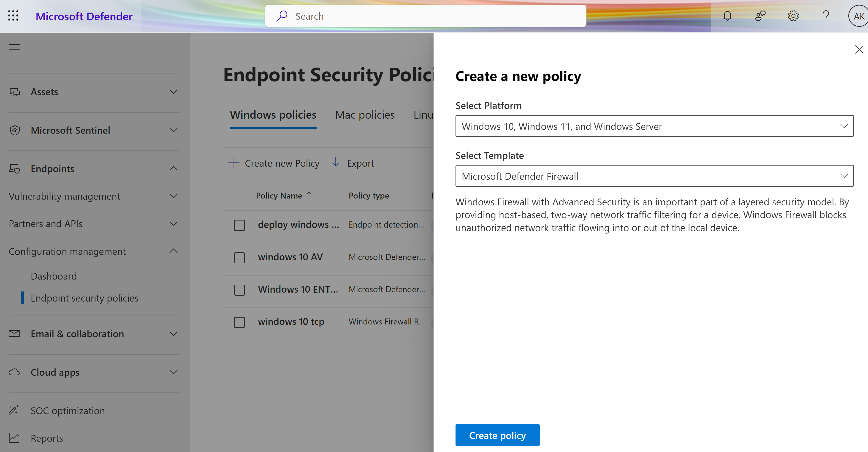Click into the Search field
The image size is (868, 452).
(x=426, y=16)
